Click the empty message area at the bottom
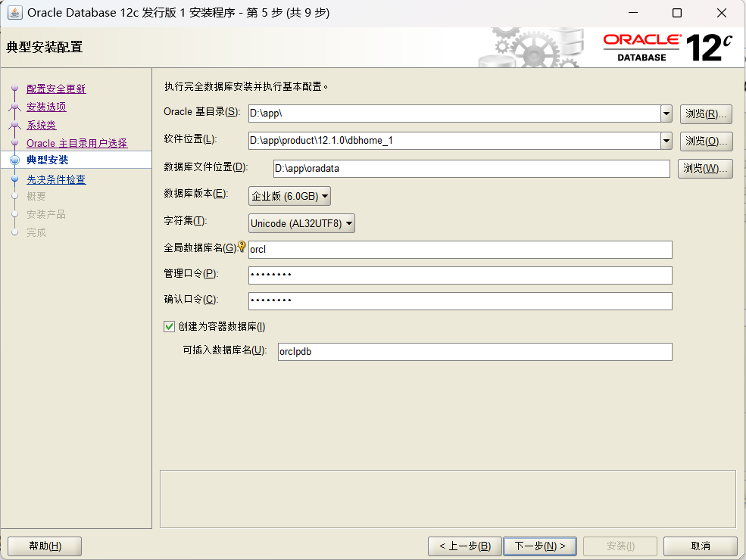 (x=448, y=499)
